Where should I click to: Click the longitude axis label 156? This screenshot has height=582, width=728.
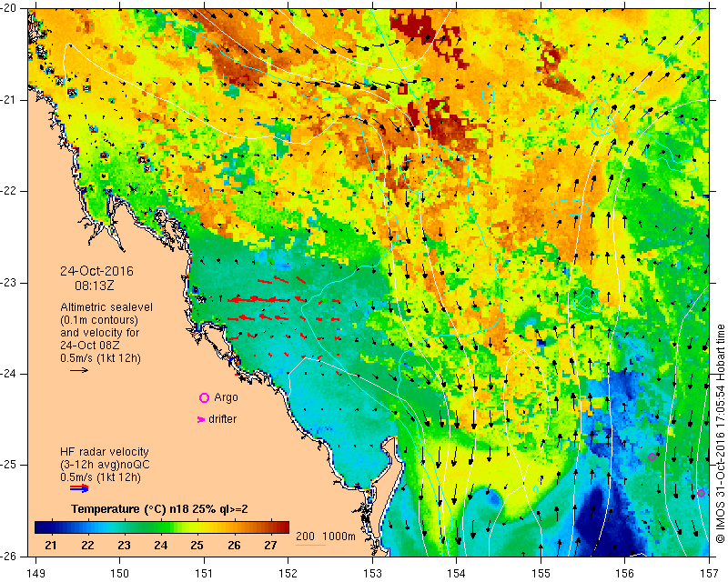tap(625, 574)
